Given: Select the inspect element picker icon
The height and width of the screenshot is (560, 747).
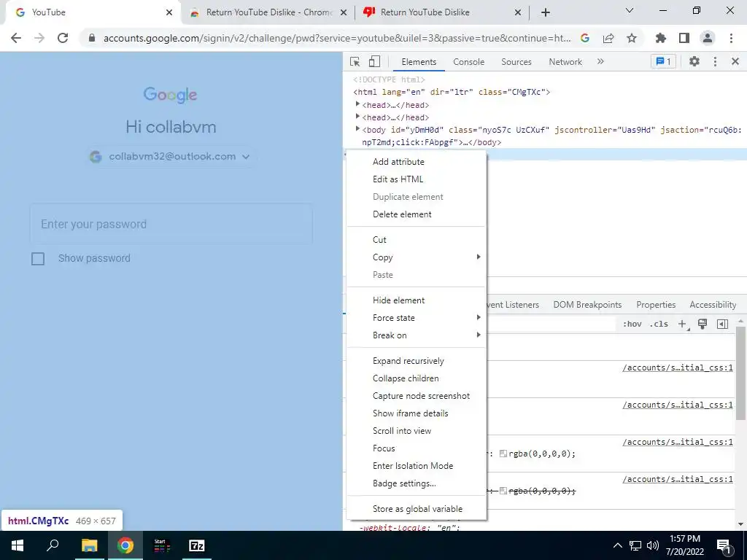Looking at the screenshot, I should [355, 61].
